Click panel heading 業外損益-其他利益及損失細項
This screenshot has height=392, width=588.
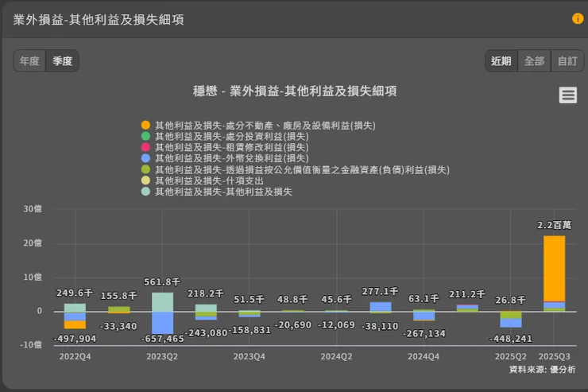99,20
